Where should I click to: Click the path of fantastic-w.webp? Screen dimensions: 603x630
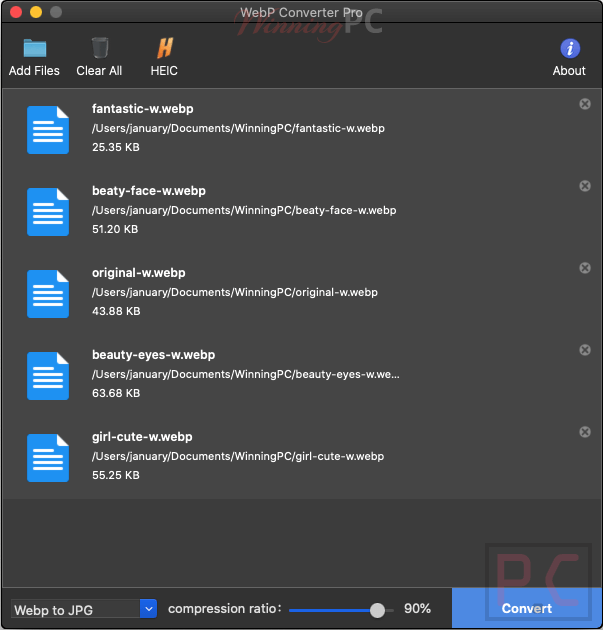pos(238,129)
